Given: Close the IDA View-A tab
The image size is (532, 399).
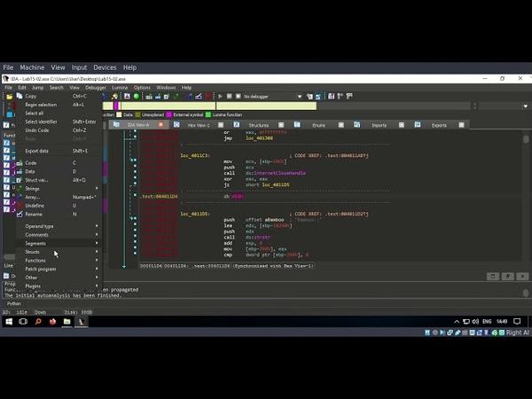Looking at the screenshot, I should (160, 125).
